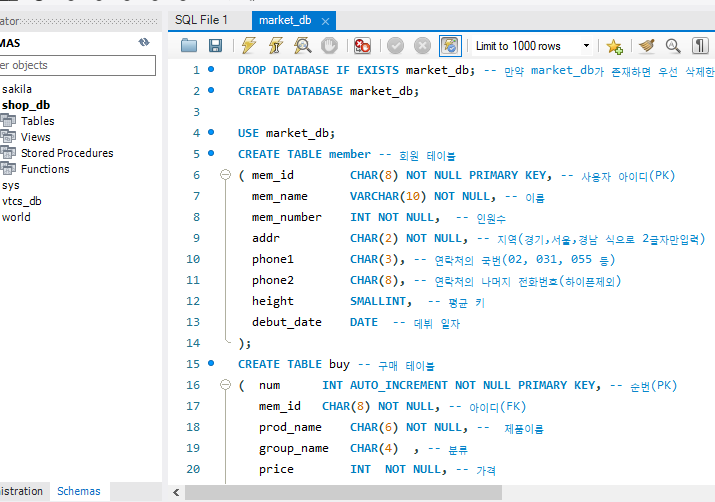Screen dimensions: 715x502
Task: Click 'group_name' column on line 19
Action: 294,448
